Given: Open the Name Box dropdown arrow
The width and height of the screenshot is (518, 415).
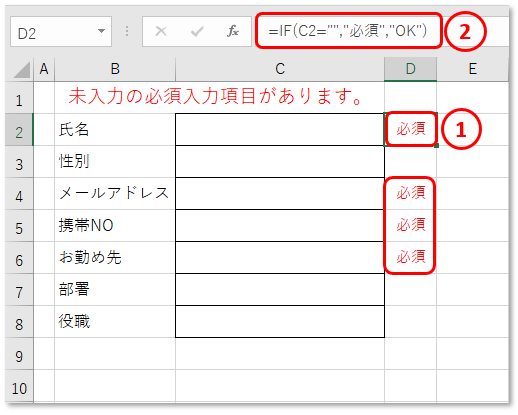Looking at the screenshot, I should [x=101, y=31].
